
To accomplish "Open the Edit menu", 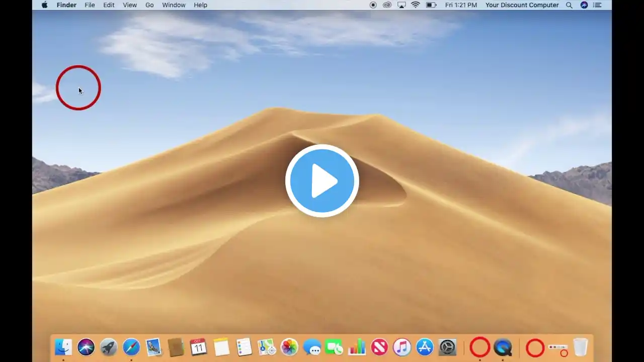I will pyautogui.click(x=109, y=5).
